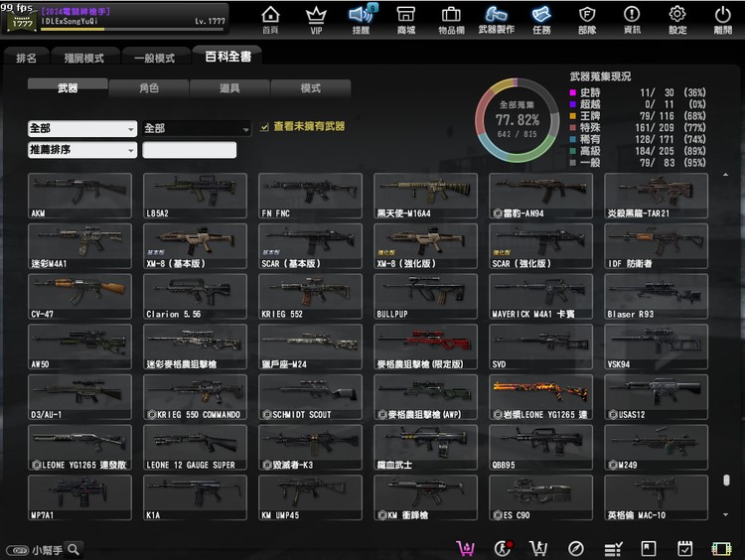Click the pink shopping cart icon
745x560 pixels.
465,549
